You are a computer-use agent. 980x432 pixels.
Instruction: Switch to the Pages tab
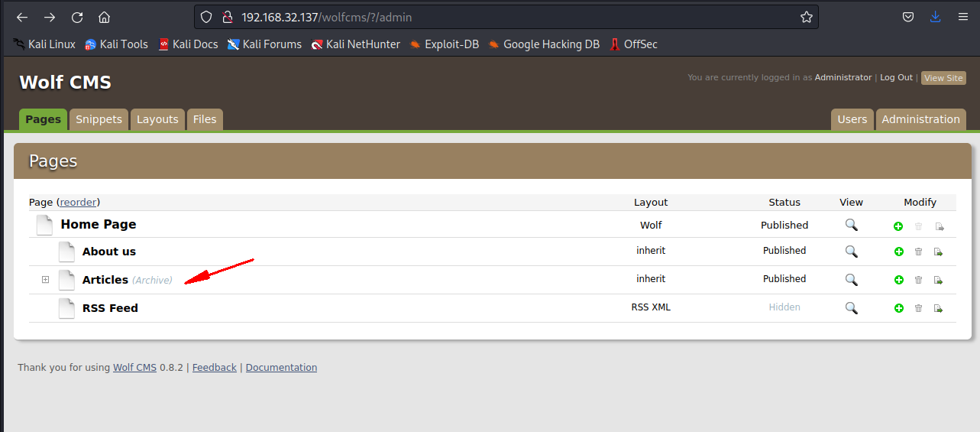point(43,119)
